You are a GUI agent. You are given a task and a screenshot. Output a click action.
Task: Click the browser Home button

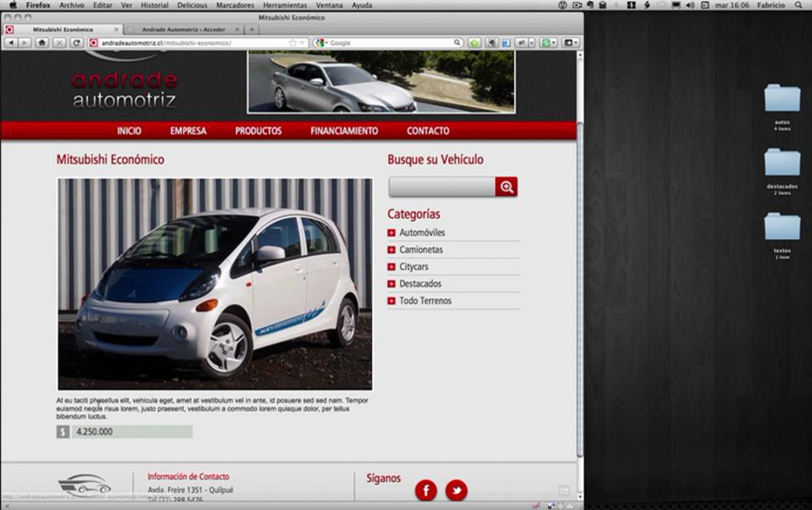42,43
